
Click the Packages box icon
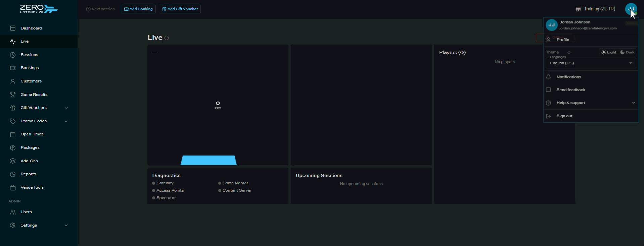tap(13, 147)
